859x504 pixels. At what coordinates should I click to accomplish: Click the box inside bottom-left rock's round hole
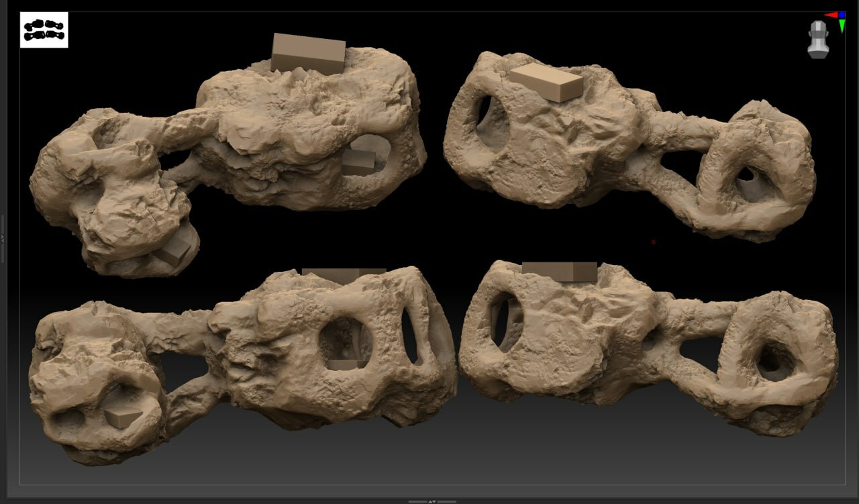tap(347, 363)
